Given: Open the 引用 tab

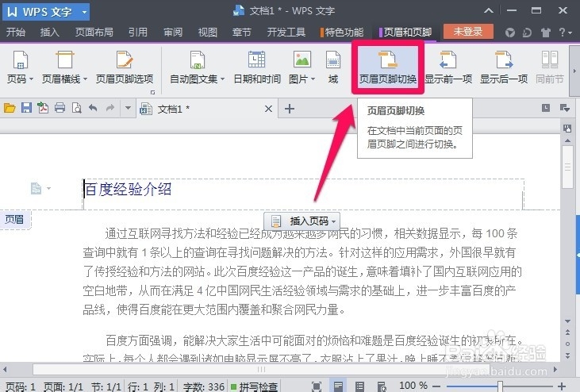Looking at the screenshot, I should (x=138, y=33).
